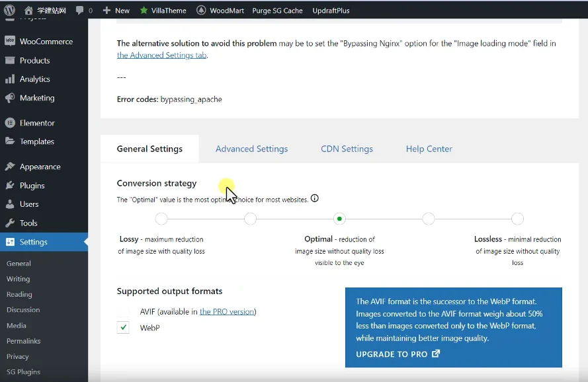Open the Analytics bar chart icon
The width and height of the screenshot is (588, 382).
tap(10, 79)
